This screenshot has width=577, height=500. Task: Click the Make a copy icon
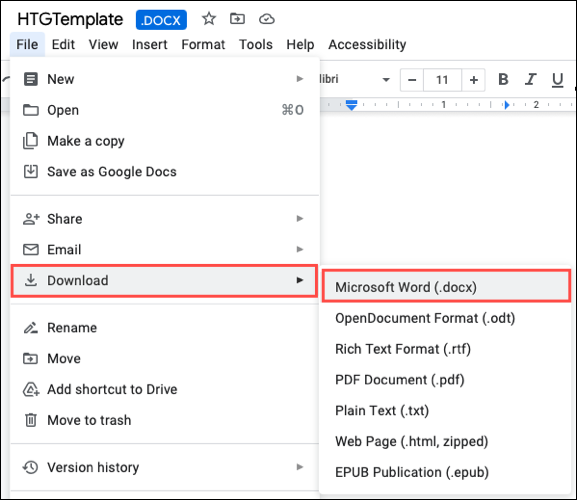pyautogui.click(x=31, y=141)
